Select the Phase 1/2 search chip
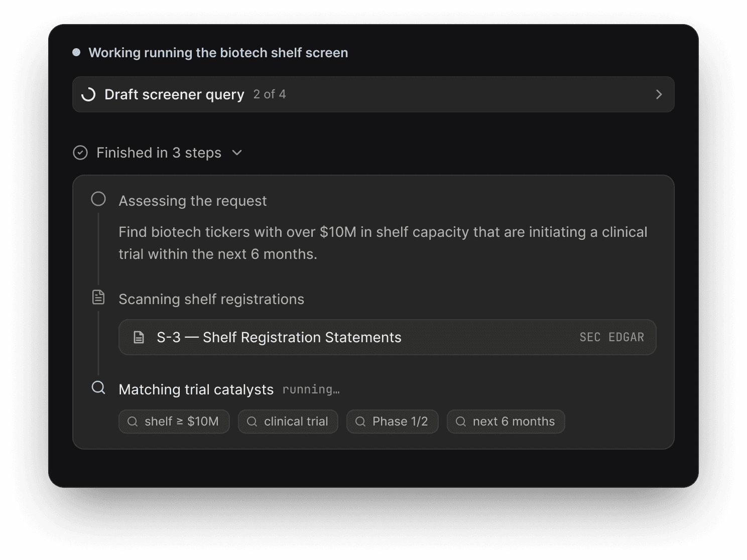 pos(393,422)
